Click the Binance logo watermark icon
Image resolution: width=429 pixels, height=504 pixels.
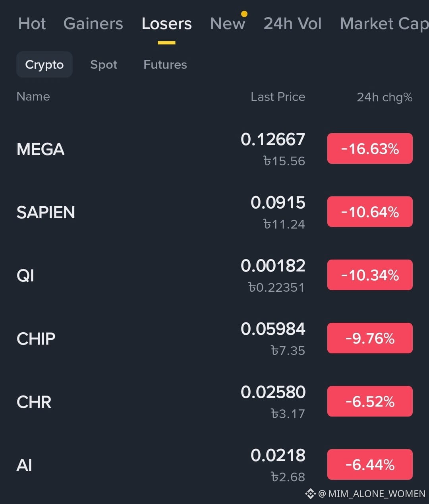tap(310, 494)
